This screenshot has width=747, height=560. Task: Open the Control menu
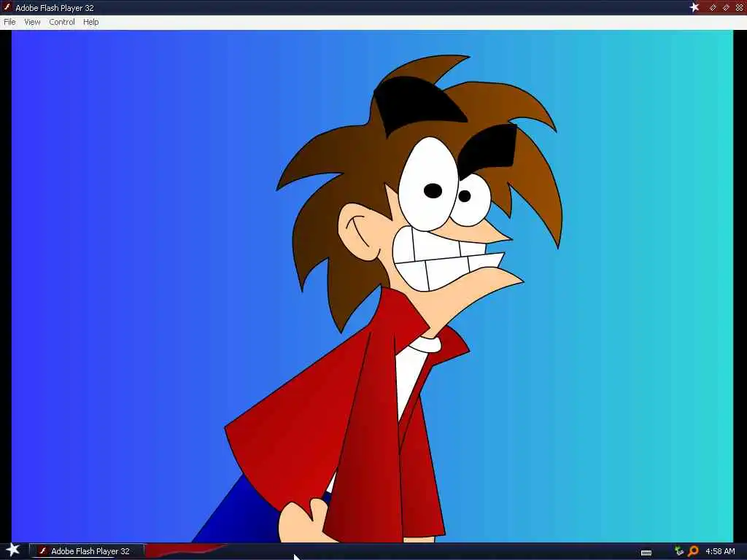[62, 22]
